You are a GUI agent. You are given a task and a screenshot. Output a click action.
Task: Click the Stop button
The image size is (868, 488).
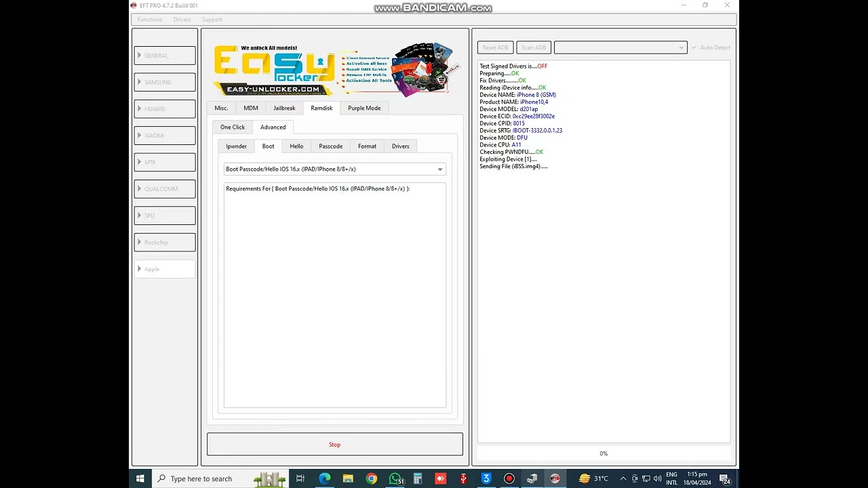[x=335, y=445]
